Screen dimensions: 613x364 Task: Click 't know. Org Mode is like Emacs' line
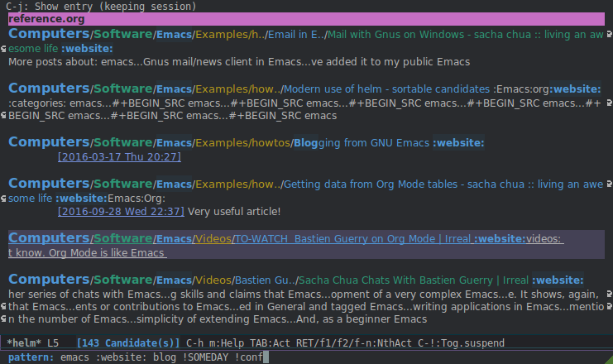88,253
